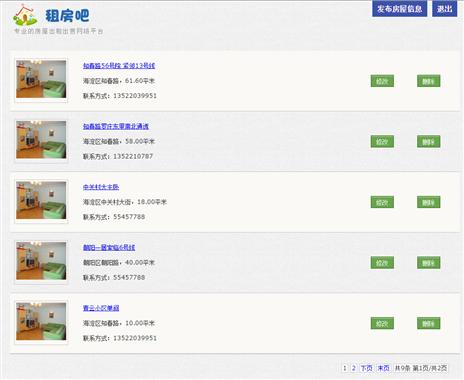The height and width of the screenshot is (380, 464).
Task: Go to page 2 in pagination
Action: point(354,368)
